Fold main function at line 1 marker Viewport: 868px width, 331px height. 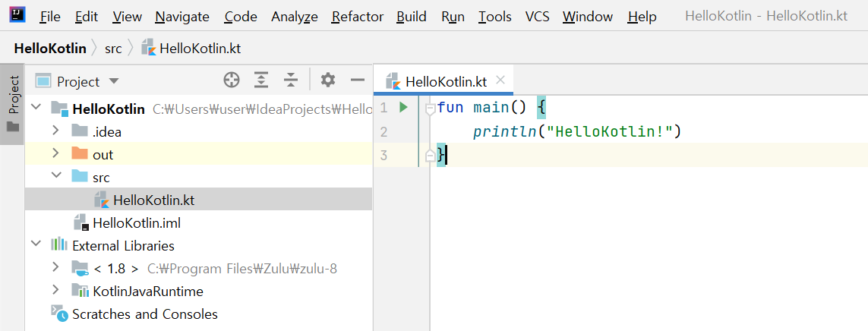click(x=430, y=109)
